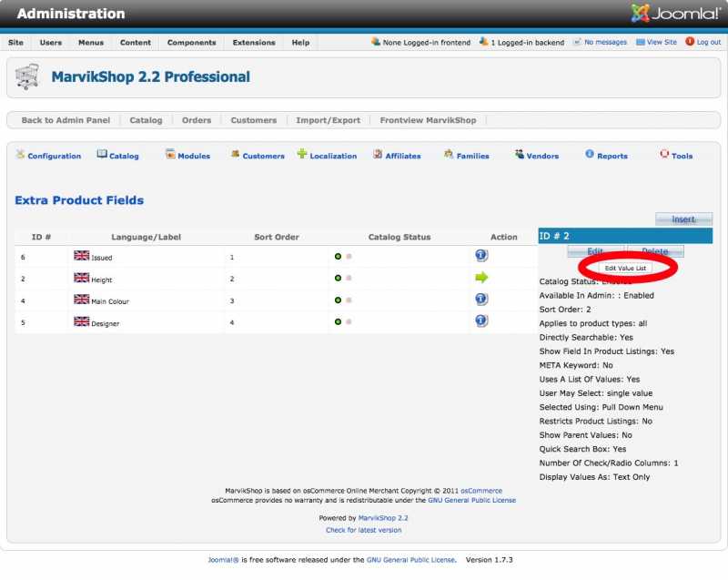Click Check for latest version link
The width and height of the screenshot is (728, 580).
[363, 530]
